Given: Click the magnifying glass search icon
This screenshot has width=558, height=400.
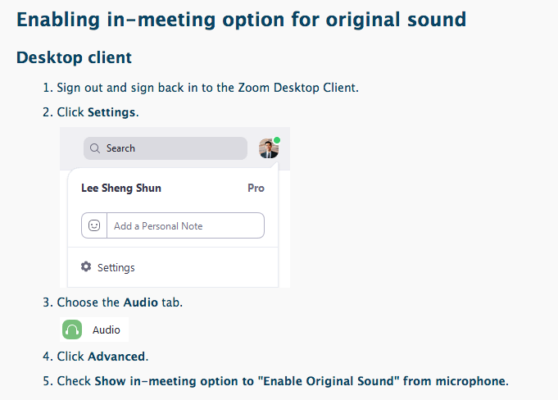Looking at the screenshot, I should tap(95, 148).
